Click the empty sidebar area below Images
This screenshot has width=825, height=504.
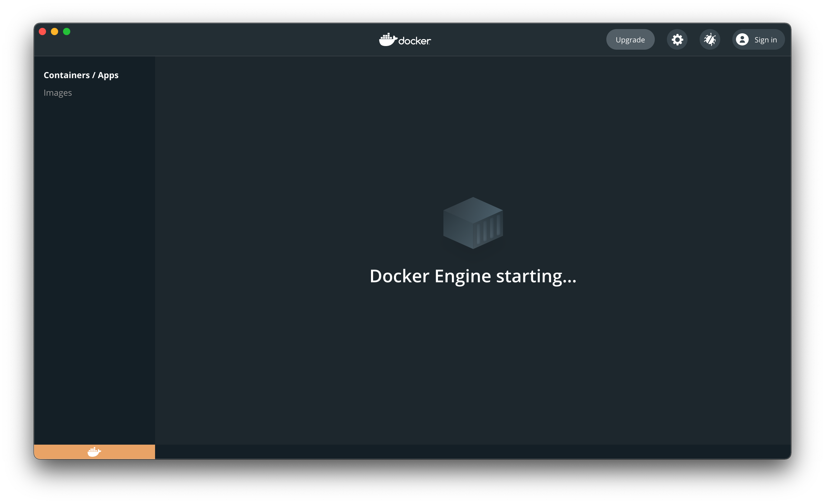tap(94, 234)
